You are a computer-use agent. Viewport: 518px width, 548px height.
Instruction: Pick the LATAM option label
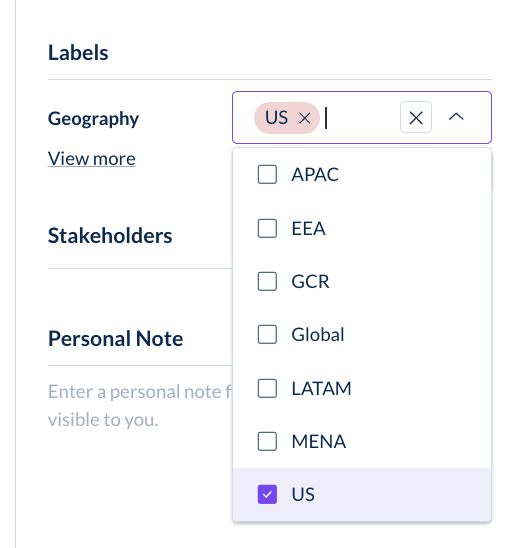pyautogui.click(x=321, y=388)
